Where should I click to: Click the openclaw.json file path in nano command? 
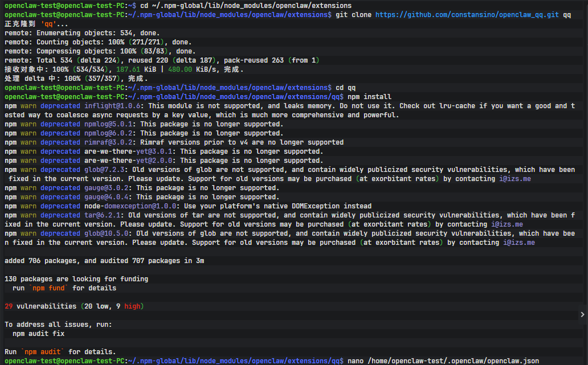(453, 361)
